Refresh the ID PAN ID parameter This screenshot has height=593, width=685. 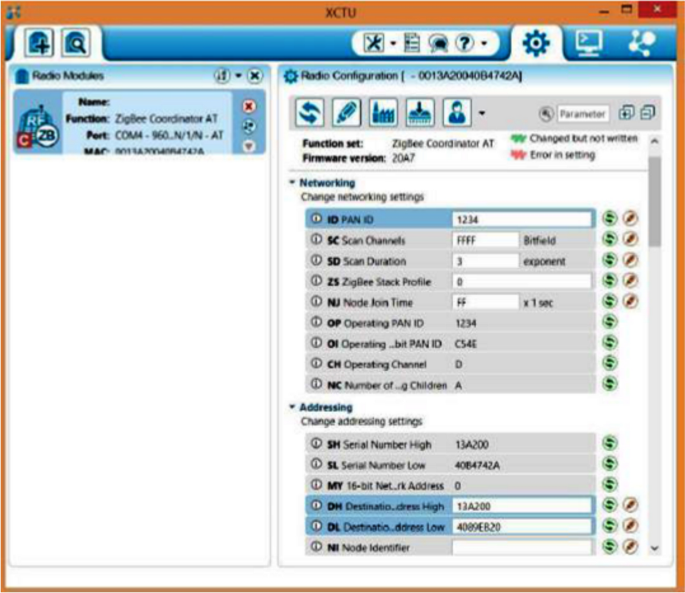point(610,218)
